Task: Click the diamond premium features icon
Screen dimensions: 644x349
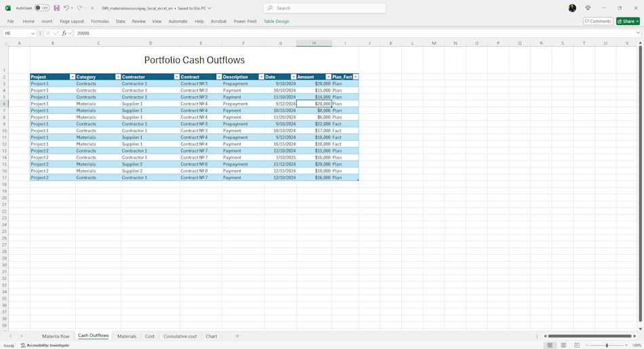Action: pos(588,8)
